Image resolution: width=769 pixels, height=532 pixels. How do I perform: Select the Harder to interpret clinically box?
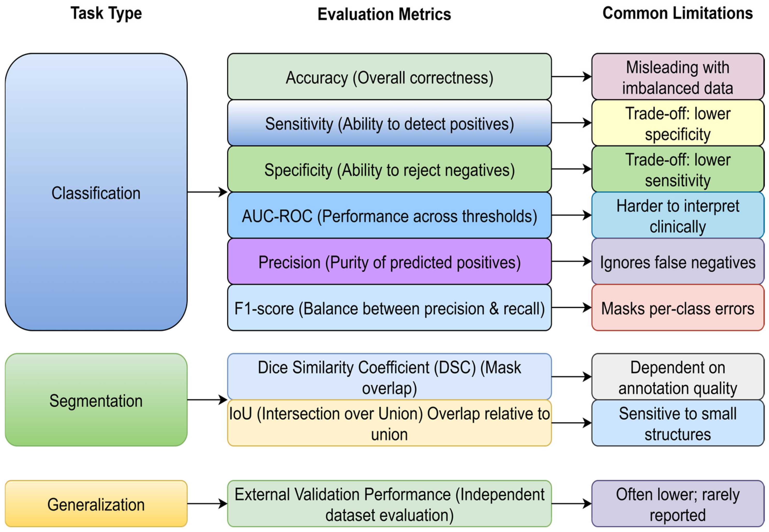678,215
